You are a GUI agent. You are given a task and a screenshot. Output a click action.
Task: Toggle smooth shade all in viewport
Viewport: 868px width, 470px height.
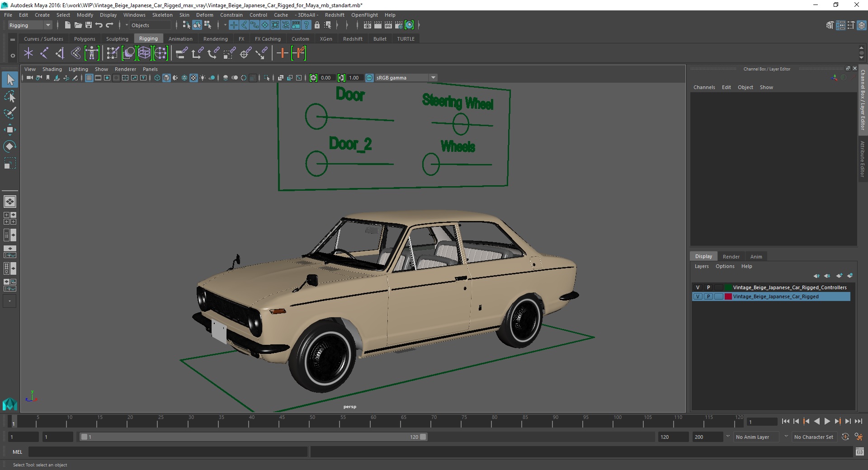[166, 78]
